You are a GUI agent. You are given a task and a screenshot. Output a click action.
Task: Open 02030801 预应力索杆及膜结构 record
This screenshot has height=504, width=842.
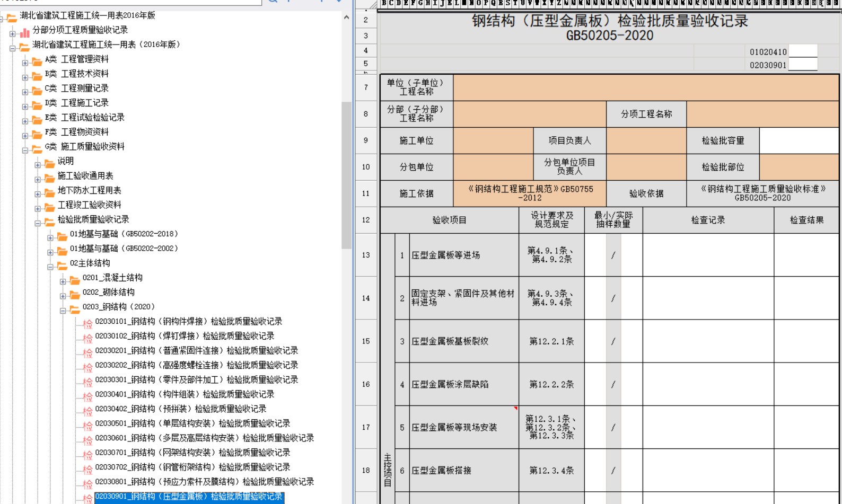coord(205,482)
